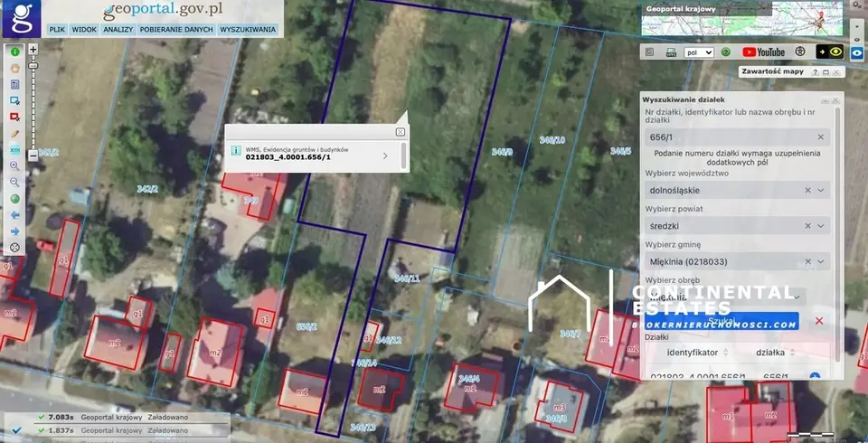Expand parcel 021803_4.0001.656/1 details arrow
Image resolution: width=868 pixels, height=443 pixels.
(385, 156)
